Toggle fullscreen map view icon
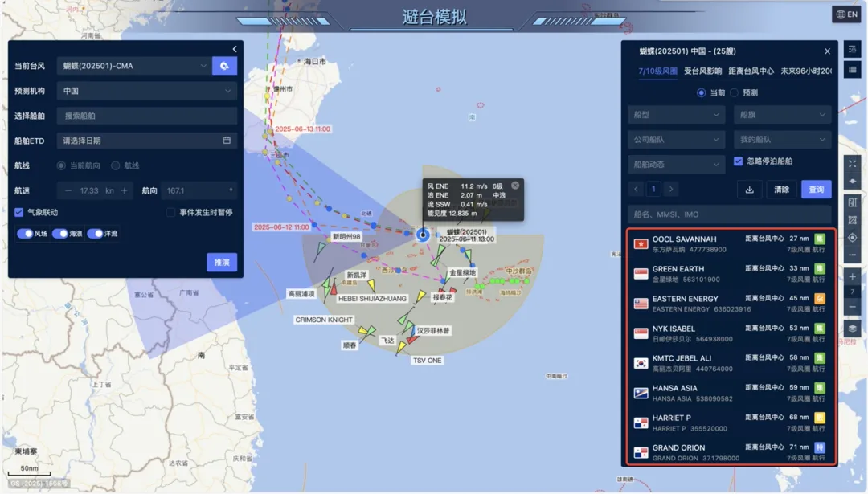Viewport: 868px width, 494px height. click(x=853, y=164)
